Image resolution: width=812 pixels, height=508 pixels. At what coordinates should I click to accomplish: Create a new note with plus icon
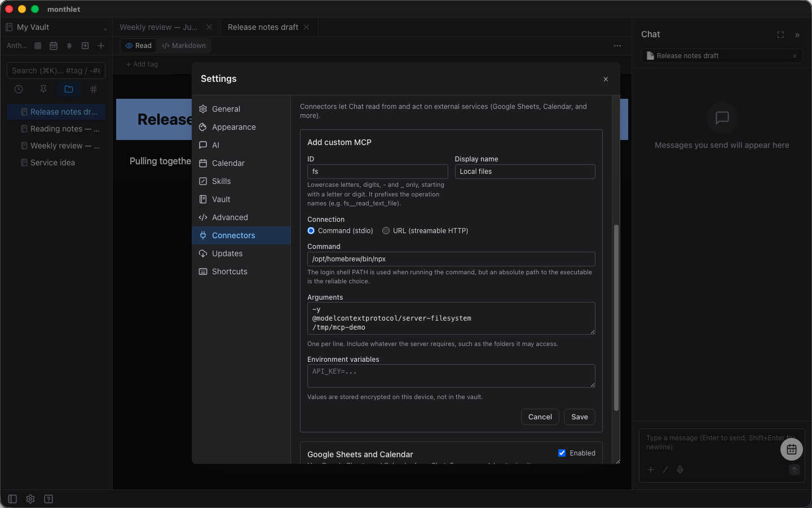point(101,46)
